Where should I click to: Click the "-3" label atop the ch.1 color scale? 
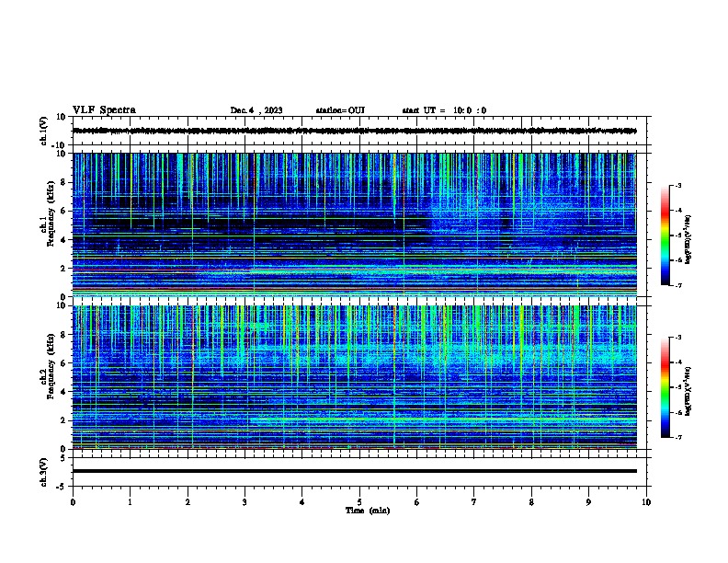677,185
